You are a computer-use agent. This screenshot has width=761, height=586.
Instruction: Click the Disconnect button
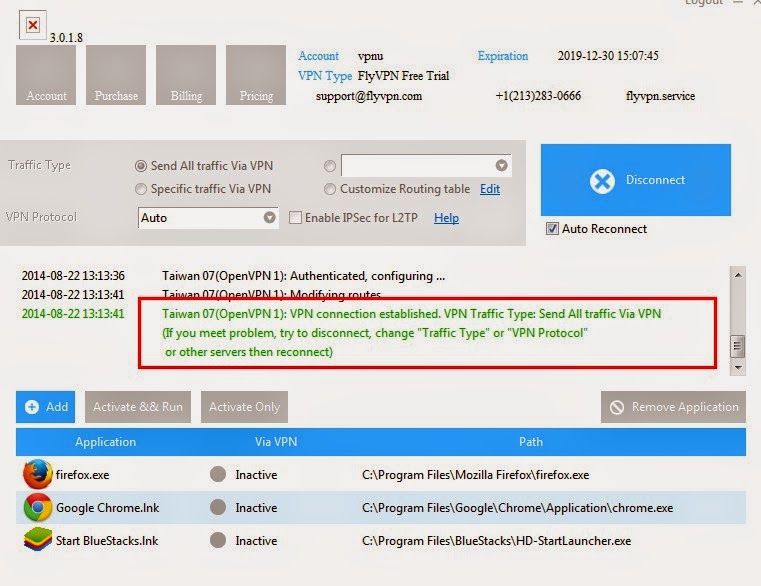(x=636, y=180)
